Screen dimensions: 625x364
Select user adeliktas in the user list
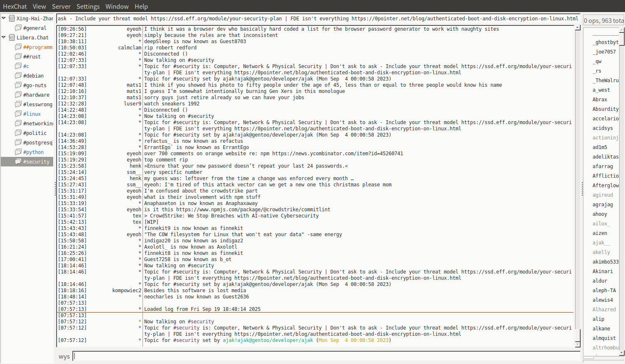click(x=605, y=157)
